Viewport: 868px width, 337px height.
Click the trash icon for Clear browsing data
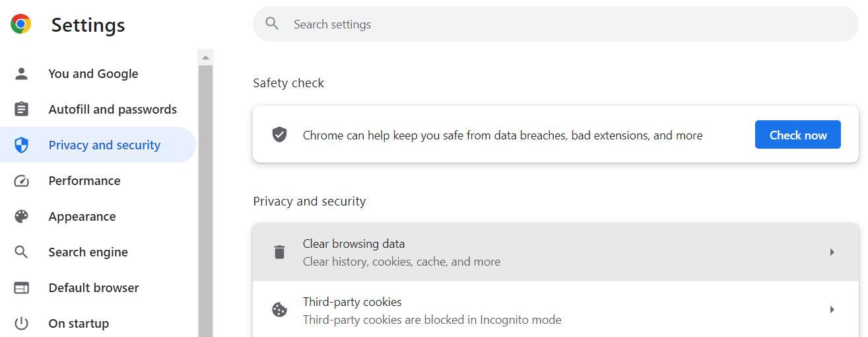(x=280, y=252)
